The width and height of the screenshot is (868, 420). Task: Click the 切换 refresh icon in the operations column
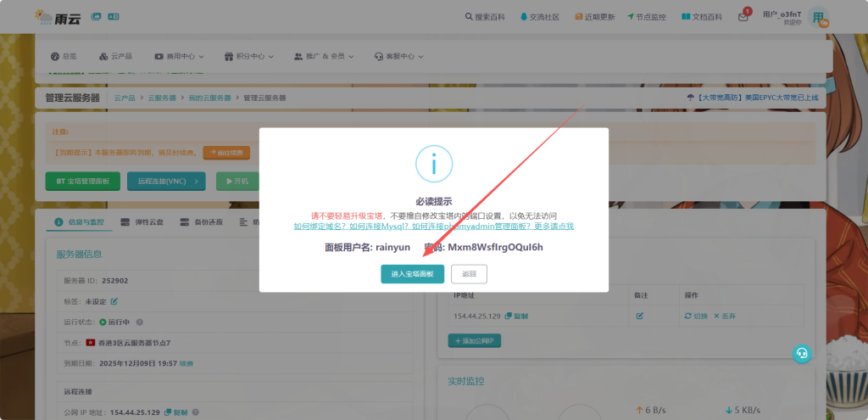point(688,316)
